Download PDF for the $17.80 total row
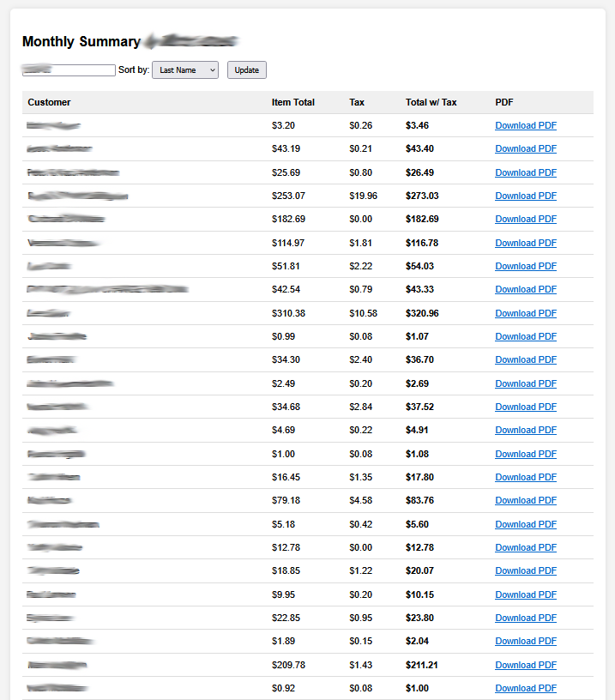Viewport: 615px width, 700px height. coord(526,477)
